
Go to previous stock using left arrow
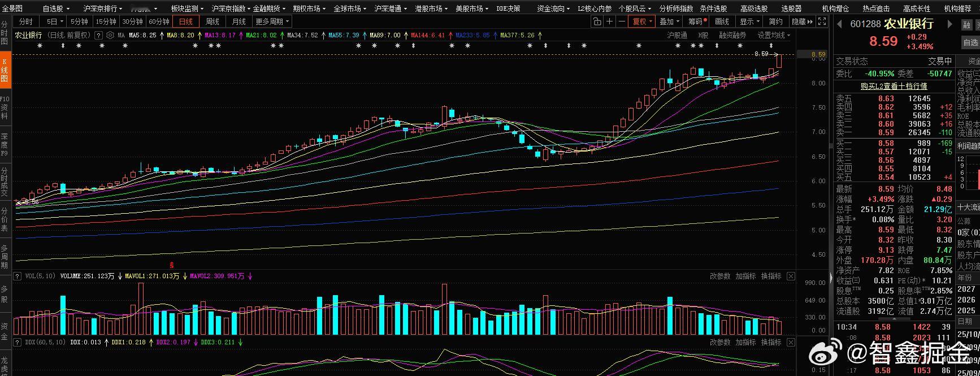coord(840,24)
